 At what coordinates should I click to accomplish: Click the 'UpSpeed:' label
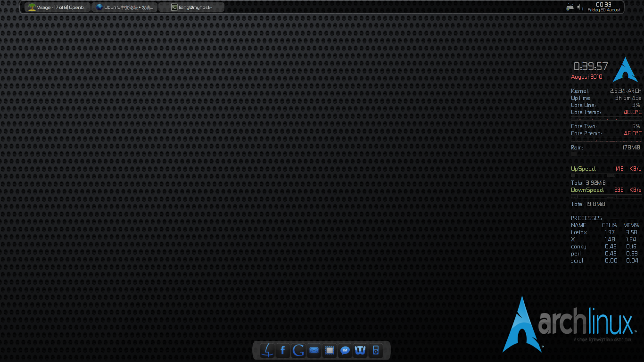point(583,169)
